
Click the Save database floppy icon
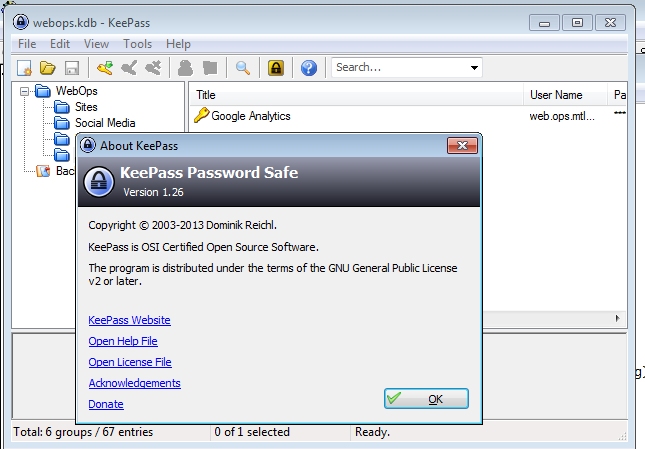pyautogui.click(x=72, y=68)
